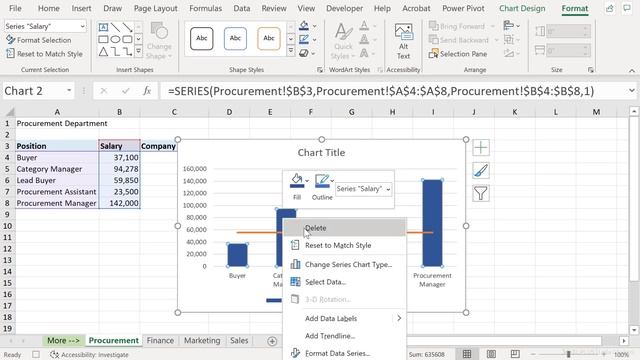Image resolution: width=640 pixels, height=360 pixels.
Task: Switch to Page Layout view in status bar
Action: coord(491,354)
